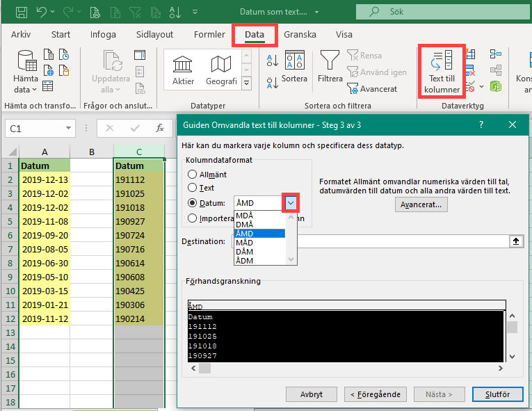Open the Name Box dropdown arrow
Screen dimensions: 532x411
click(x=69, y=129)
